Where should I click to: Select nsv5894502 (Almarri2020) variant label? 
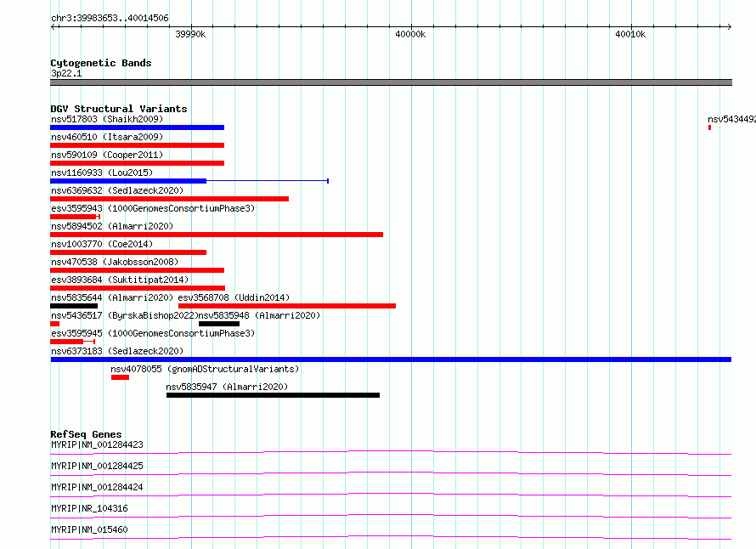(112, 226)
